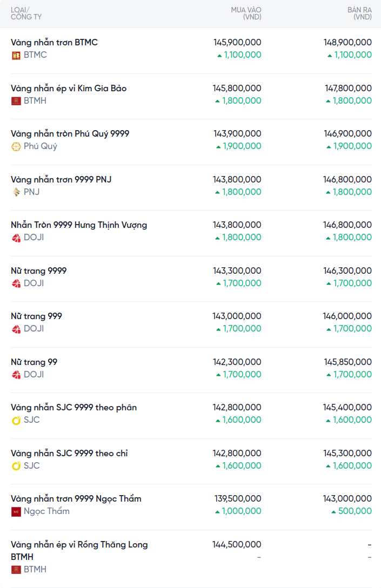Click SJC logo under SJC 9999 theo phân
Screen dimensions: 381x588
click(x=16, y=420)
